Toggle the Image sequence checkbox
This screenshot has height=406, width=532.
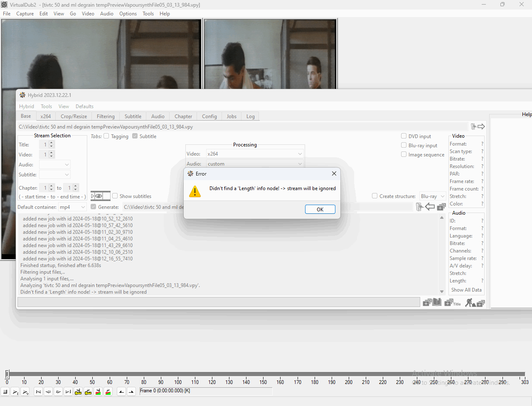pyautogui.click(x=404, y=154)
